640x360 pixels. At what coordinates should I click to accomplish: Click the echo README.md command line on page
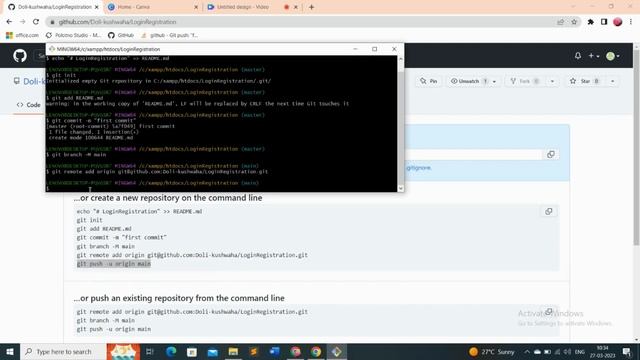[x=139, y=211]
